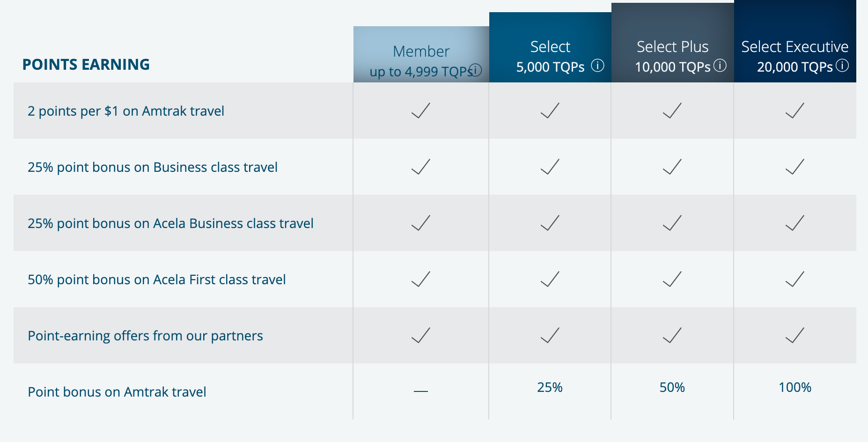Choose the Select Executive tier header
The image size is (868, 442).
pos(794,47)
